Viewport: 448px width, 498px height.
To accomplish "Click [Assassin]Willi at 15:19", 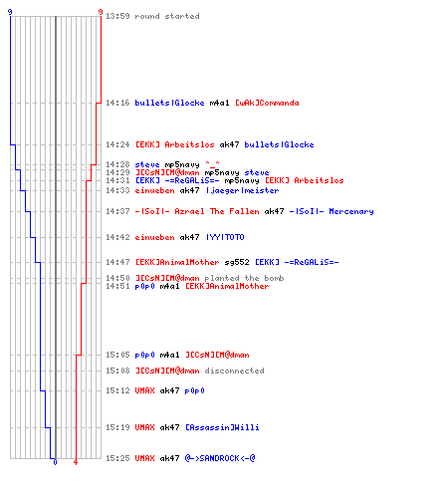I will pos(222,427).
